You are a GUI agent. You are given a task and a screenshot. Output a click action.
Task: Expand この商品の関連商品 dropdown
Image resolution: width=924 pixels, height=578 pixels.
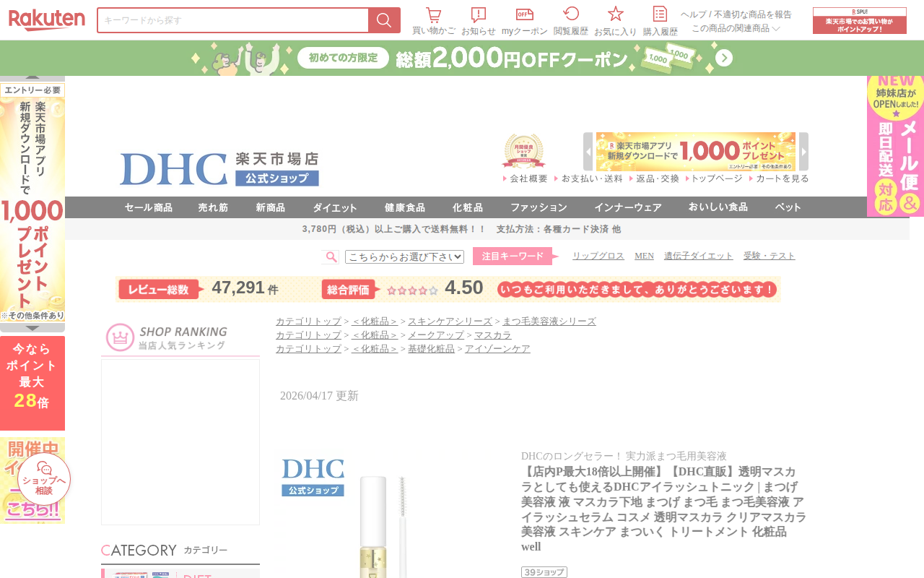click(x=736, y=28)
